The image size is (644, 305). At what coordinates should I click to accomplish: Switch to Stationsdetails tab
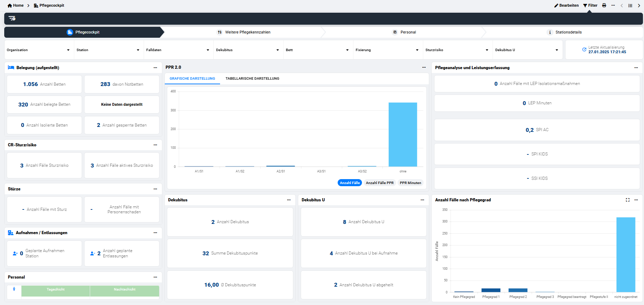click(564, 32)
